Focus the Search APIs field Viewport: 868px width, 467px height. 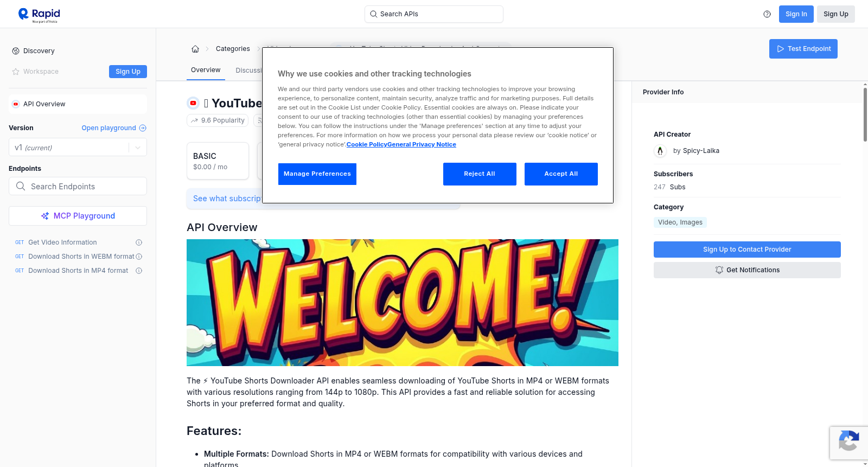click(x=434, y=14)
